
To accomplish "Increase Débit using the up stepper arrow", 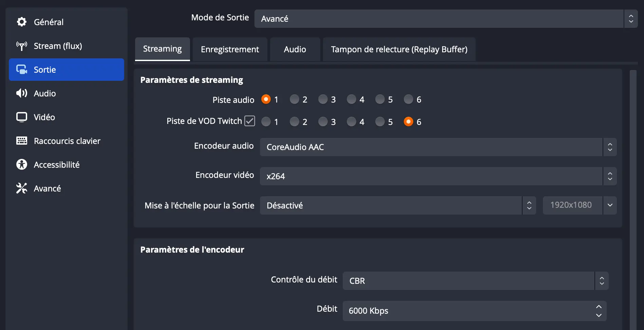I will click(x=598, y=307).
